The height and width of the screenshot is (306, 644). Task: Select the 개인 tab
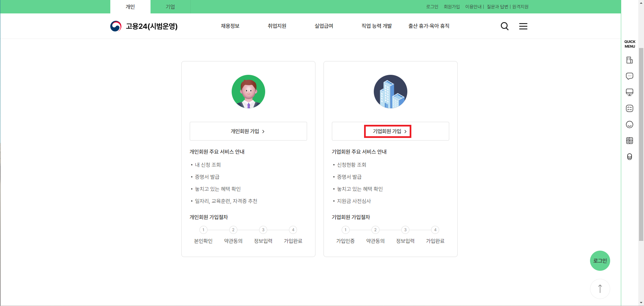point(130,7)
